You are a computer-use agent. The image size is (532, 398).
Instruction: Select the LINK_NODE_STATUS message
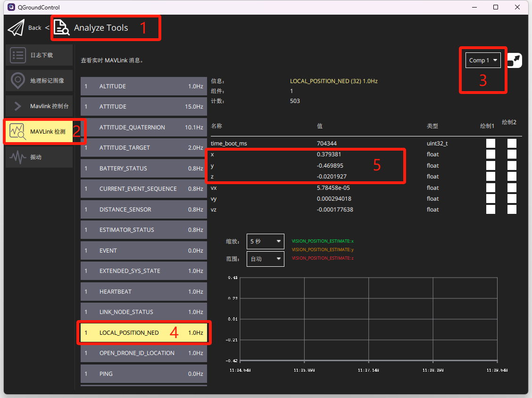[x=143, y=312]
